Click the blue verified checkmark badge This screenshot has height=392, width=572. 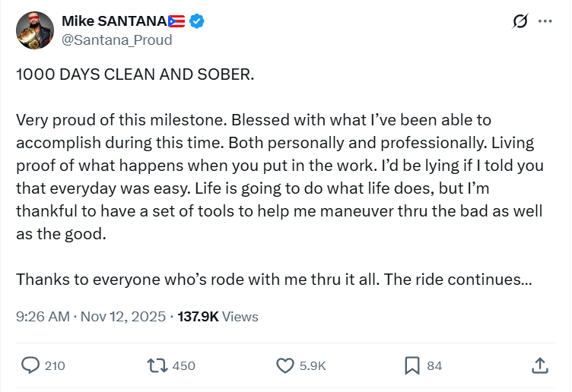pos(197,21)
